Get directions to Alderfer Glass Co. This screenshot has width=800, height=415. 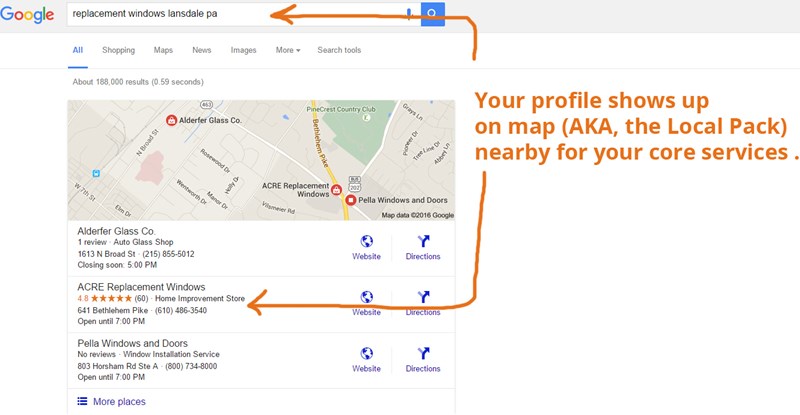(422, 242)
